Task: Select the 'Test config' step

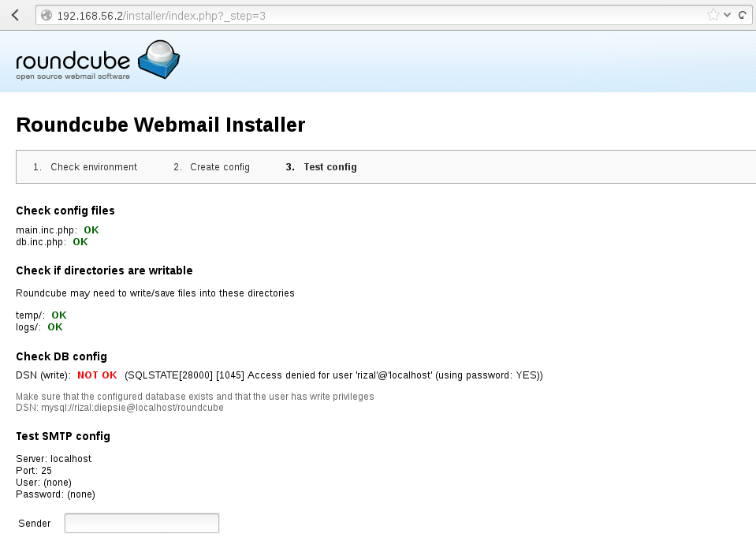Action: [330, 167]
